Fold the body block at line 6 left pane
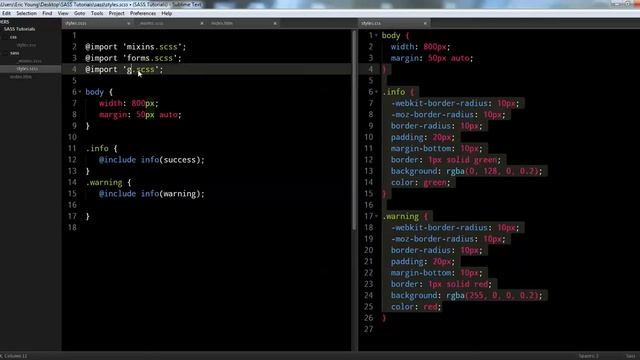This screenshot has width=640, height=360. [80, 92]
